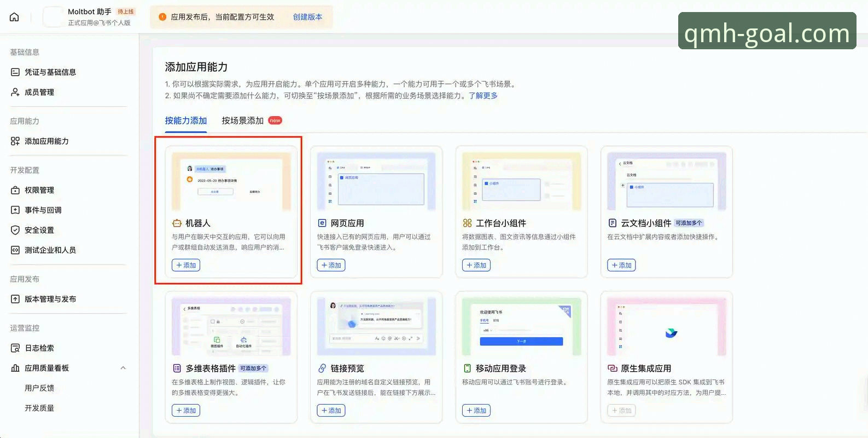Click the Moltbot 助手 app avatar
The width and height of the screenshot is (868, 438).
53,17
